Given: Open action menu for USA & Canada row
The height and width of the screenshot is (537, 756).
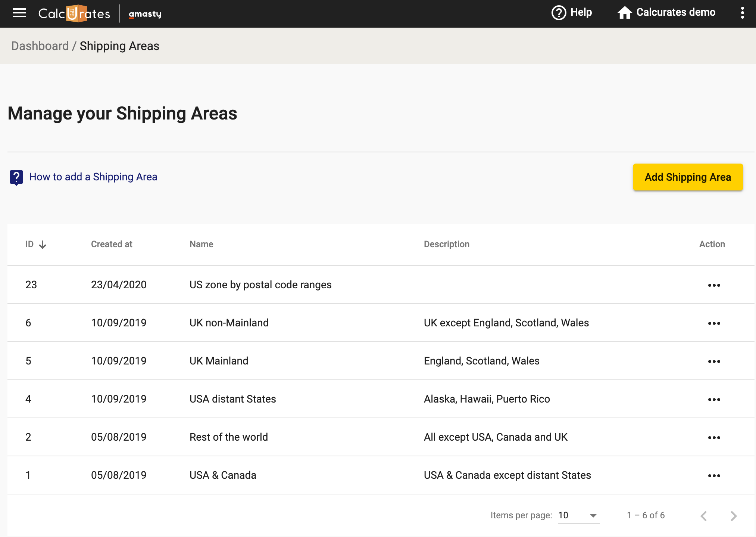Looking at the screenshot, I should point(714,475).
